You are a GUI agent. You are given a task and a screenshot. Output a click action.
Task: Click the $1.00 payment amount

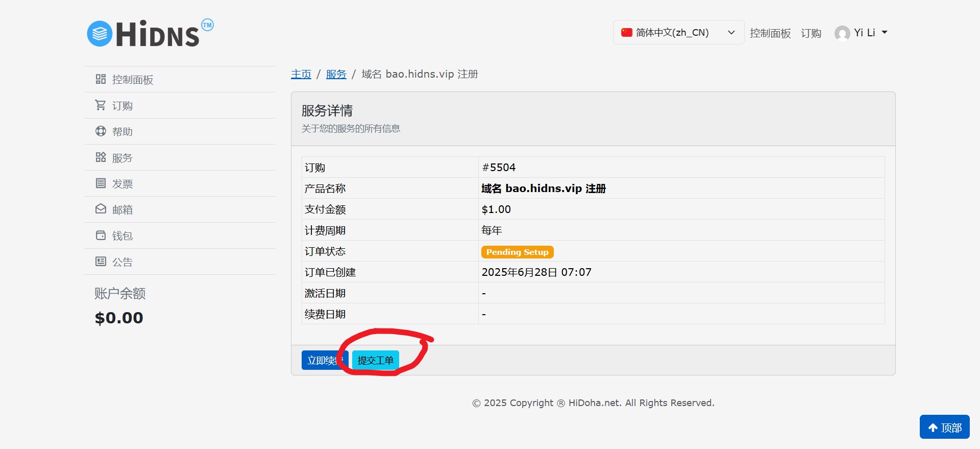pyautogui.click(x=496, y=209)
